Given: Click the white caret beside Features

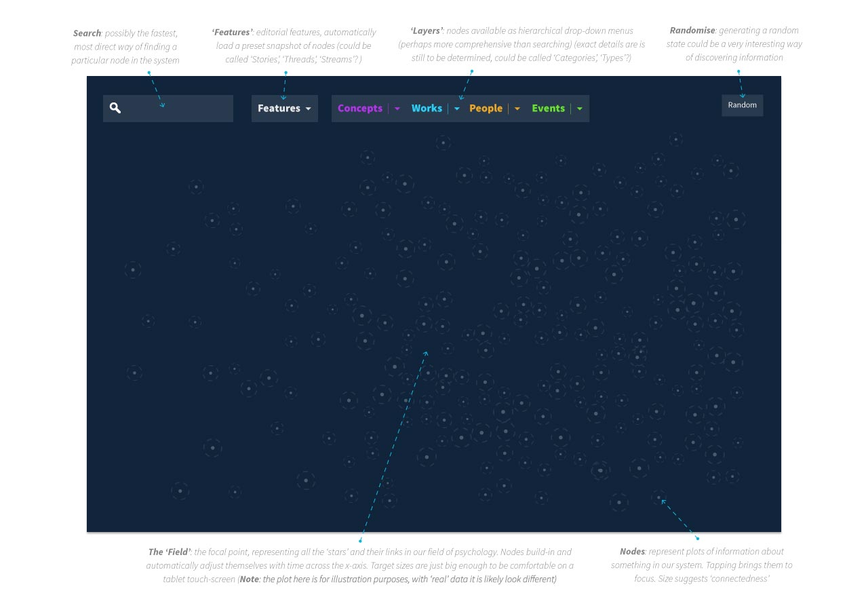Looking at the screenshot, I should [x=309, y=109].
